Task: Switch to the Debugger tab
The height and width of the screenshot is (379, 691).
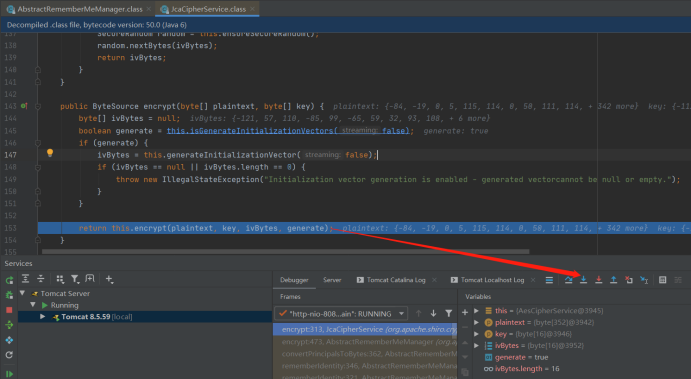Action: click(x=294, y=280)
